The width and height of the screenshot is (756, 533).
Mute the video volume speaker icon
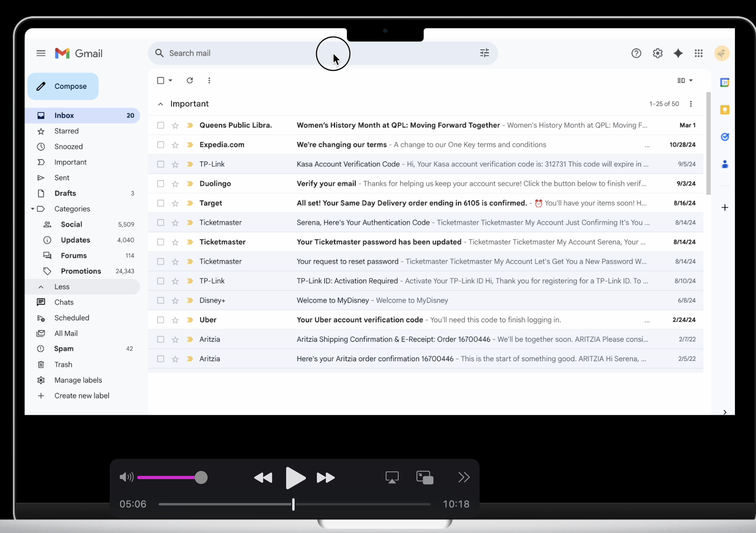[x=126, y=477]
